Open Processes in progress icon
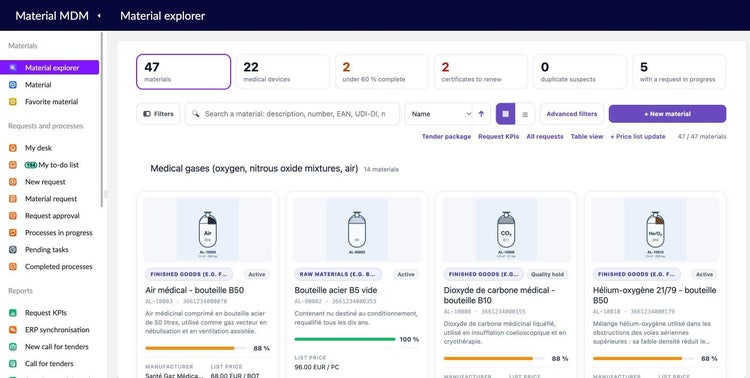Image resolution: width=750 pixels, height=378 pixels. coord(13,233)
